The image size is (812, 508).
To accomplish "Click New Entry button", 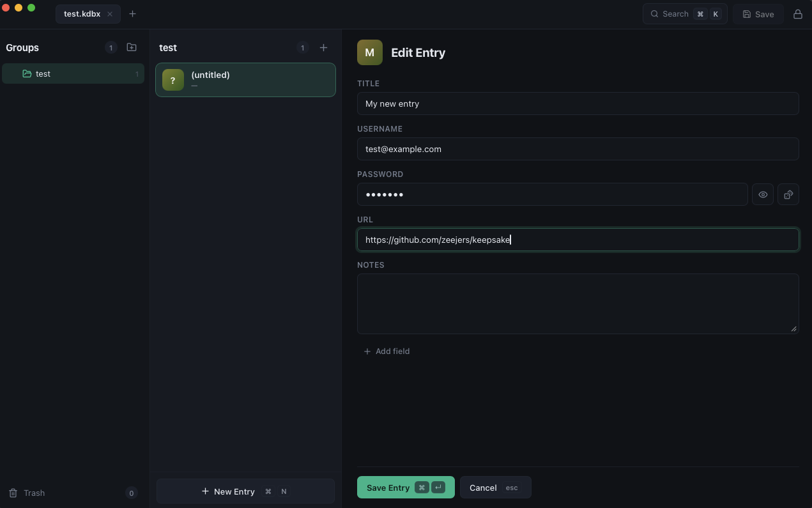I will 245,491.
